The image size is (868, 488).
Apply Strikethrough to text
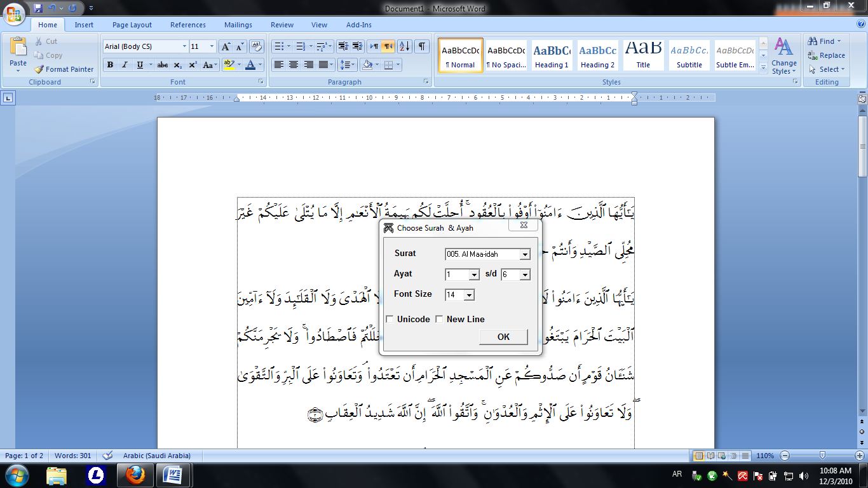click(x=163, y=65)
